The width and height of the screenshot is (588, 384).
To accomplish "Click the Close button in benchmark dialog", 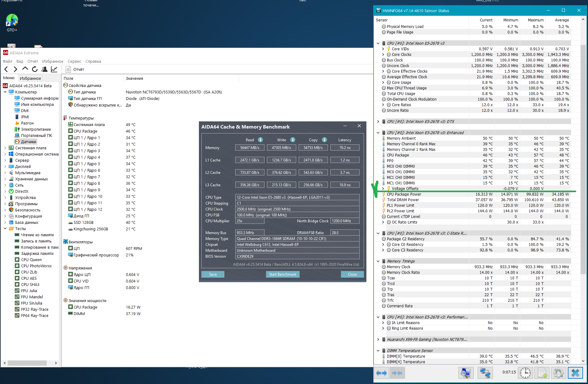I will pyautogui.click(x=352, y=274).
